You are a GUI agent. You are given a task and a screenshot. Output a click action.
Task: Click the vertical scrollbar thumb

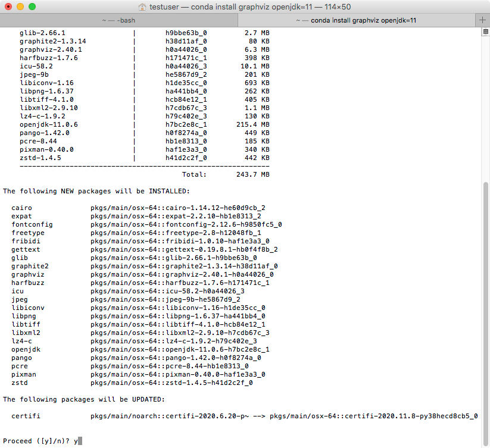tap(486, 314)
